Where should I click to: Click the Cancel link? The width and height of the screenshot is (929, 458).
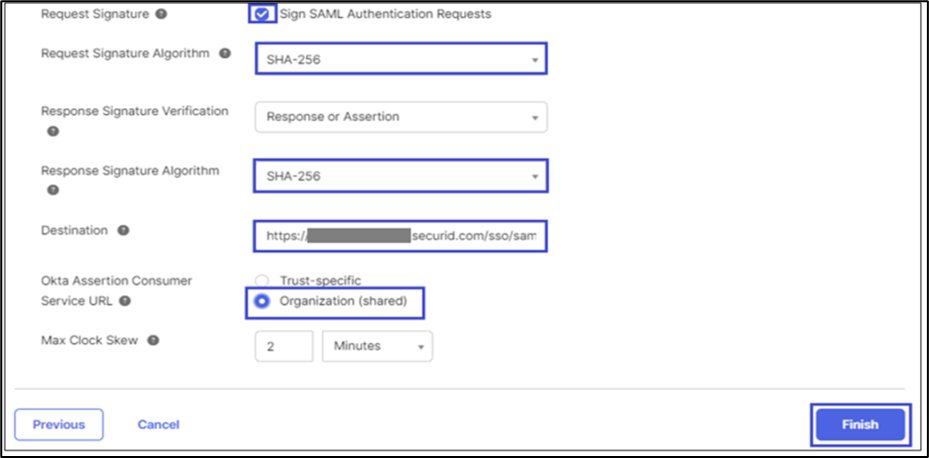pyautogui.click(x=158, y=425)
